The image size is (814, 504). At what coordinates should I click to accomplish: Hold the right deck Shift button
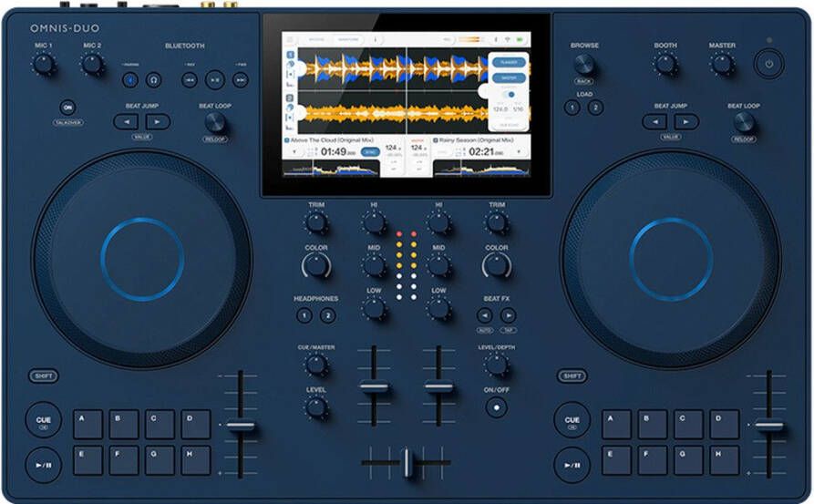coord(572,375)
